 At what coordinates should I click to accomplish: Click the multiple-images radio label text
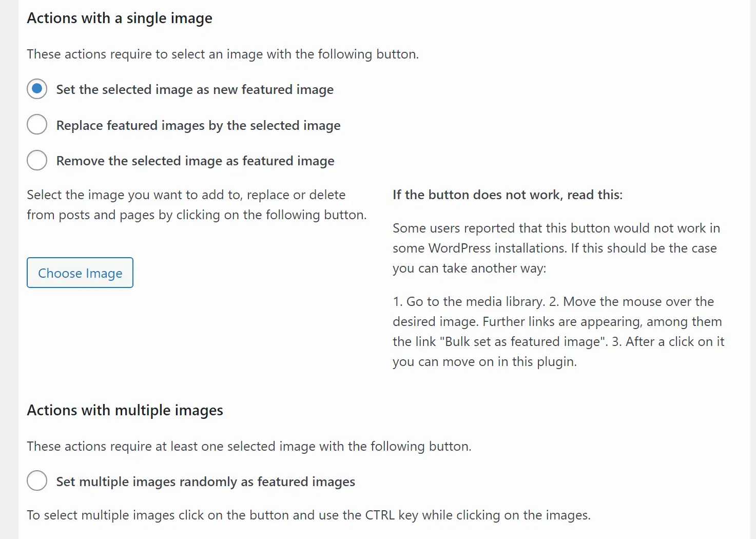(x=205, y=481)
